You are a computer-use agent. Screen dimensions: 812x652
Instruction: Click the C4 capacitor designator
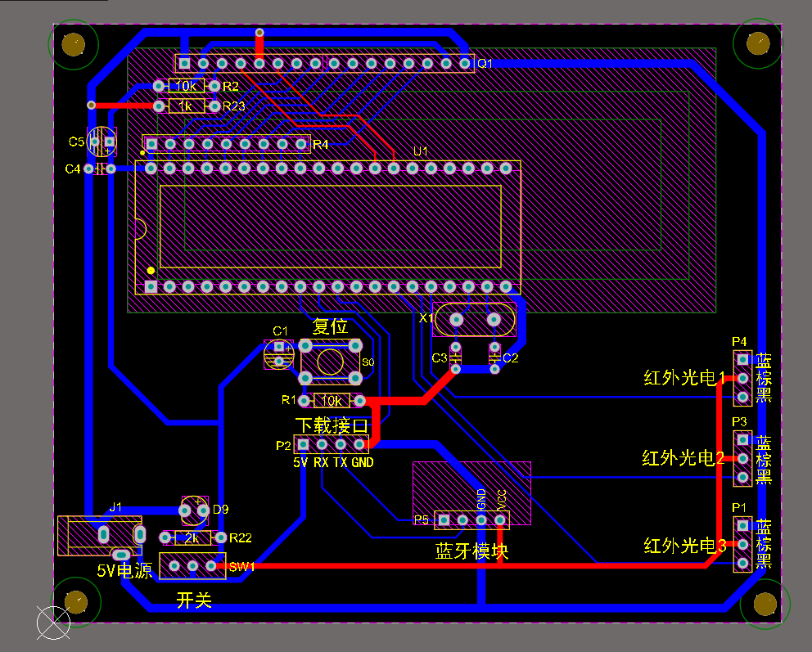click(73, 169)
